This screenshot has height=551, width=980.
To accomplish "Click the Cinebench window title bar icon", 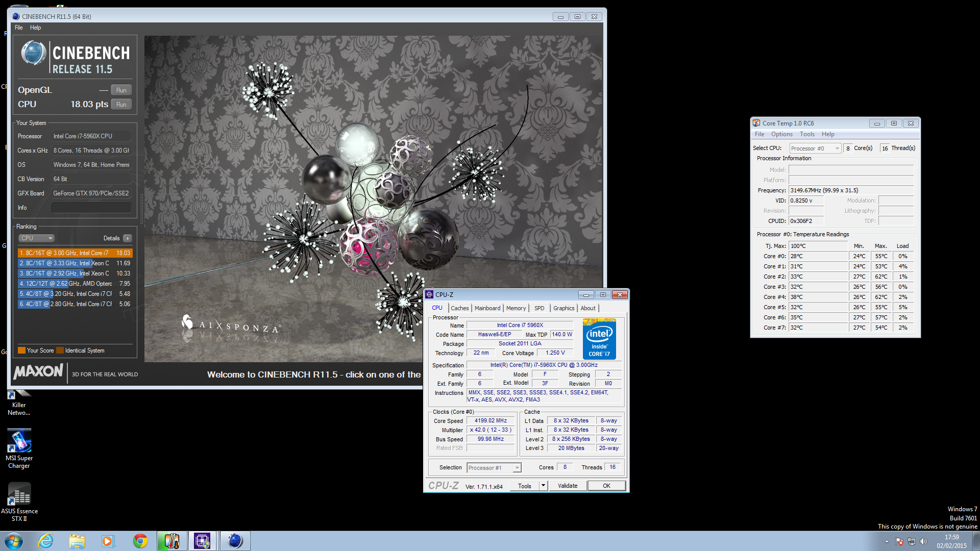I will click(x=16, y=16).
